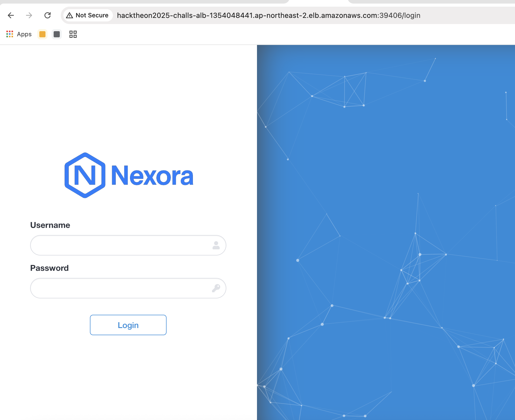Click into the Username input field
This screenshot has height=420, width=515.
tap(128, 245)
